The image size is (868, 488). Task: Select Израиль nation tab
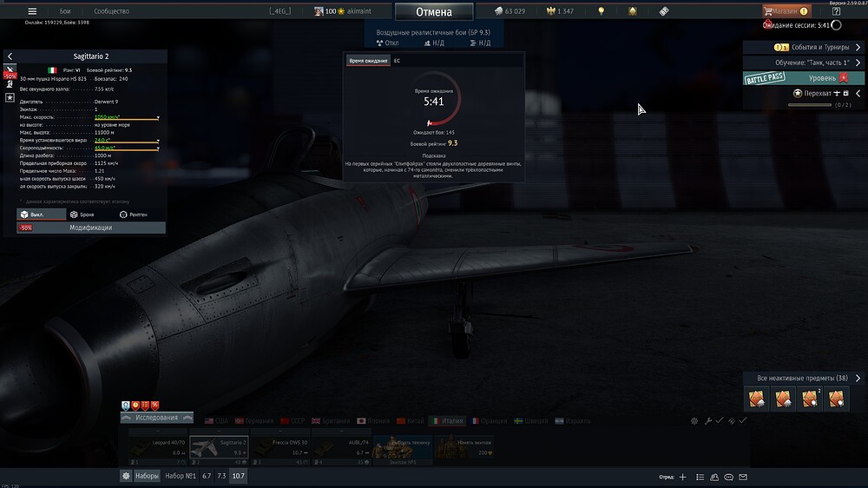pyautogui.click(x=573, y=421)
